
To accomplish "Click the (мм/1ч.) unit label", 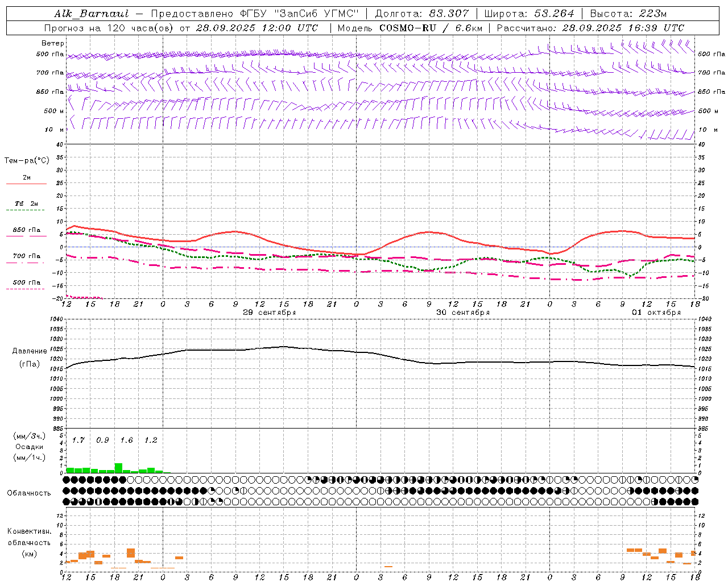I will click(x=30, y=458).
